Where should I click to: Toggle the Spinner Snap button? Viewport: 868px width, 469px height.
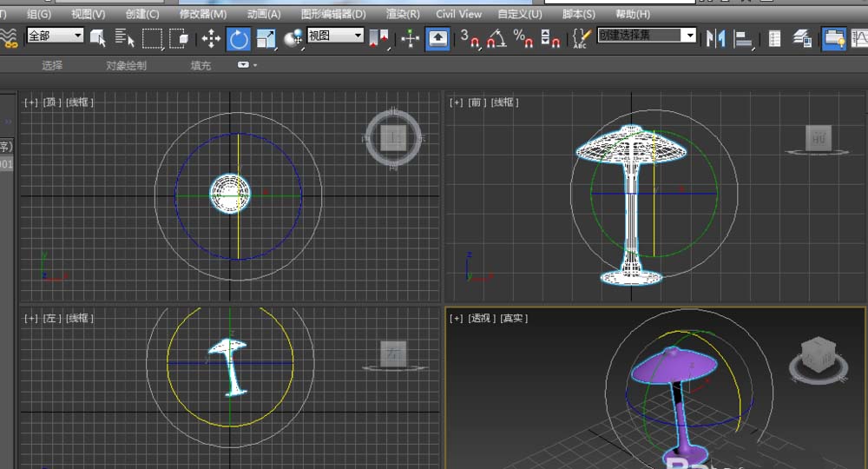tap(550, 38)
